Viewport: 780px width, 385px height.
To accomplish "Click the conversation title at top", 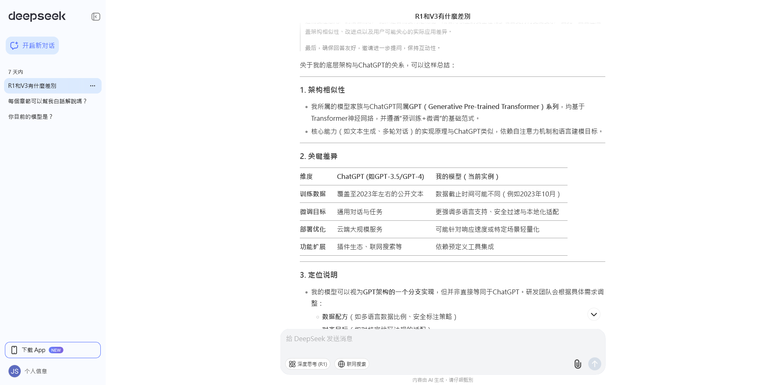I will click(x=443, y=16).
